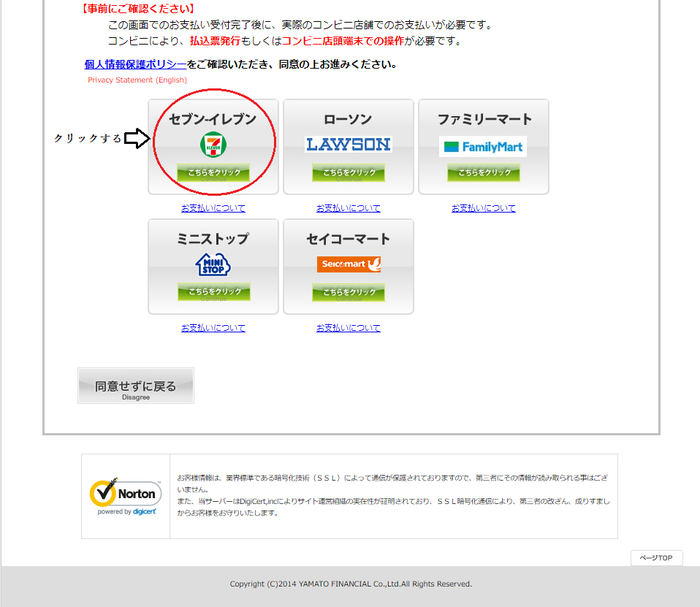This screenshot has height=607, width=700.
Task: Click the SSL security description paragraph
Action: point(393,495)
